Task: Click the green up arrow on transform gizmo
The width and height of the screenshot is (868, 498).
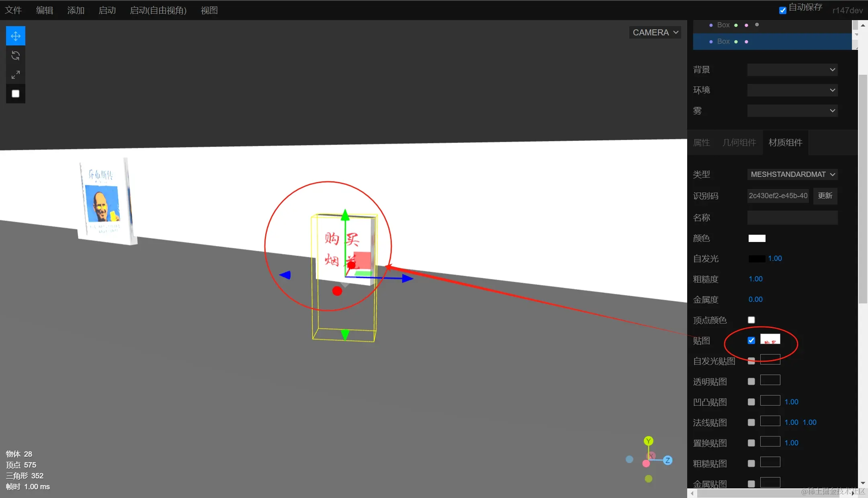Action: tap(345, 215)
